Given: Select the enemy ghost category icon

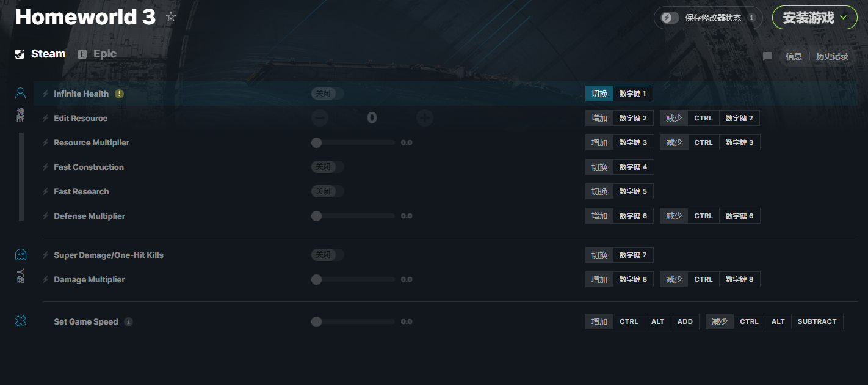Looking at the screenshot, I should coord(21,254).
